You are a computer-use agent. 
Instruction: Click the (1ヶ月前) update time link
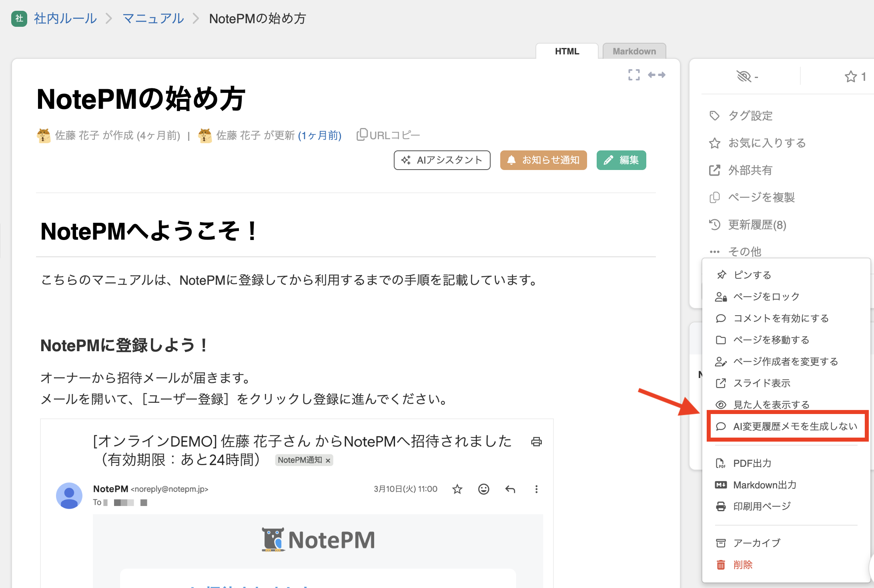(x=320, y=136)
